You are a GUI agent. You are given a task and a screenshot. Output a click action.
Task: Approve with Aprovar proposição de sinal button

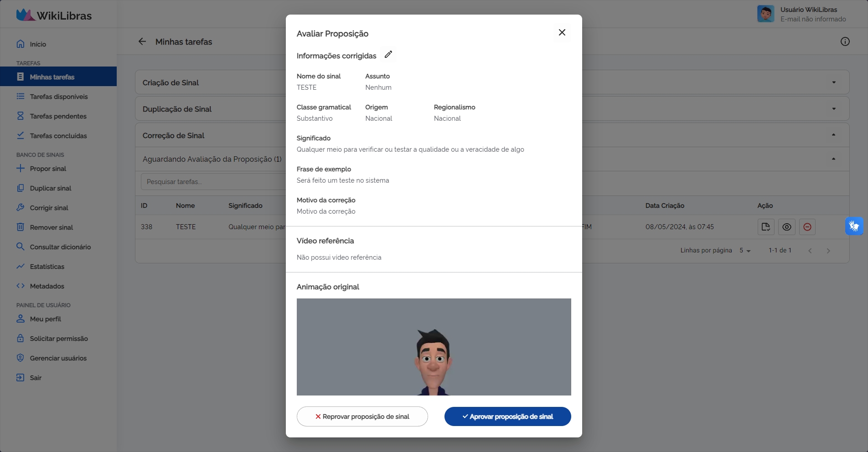507,416
